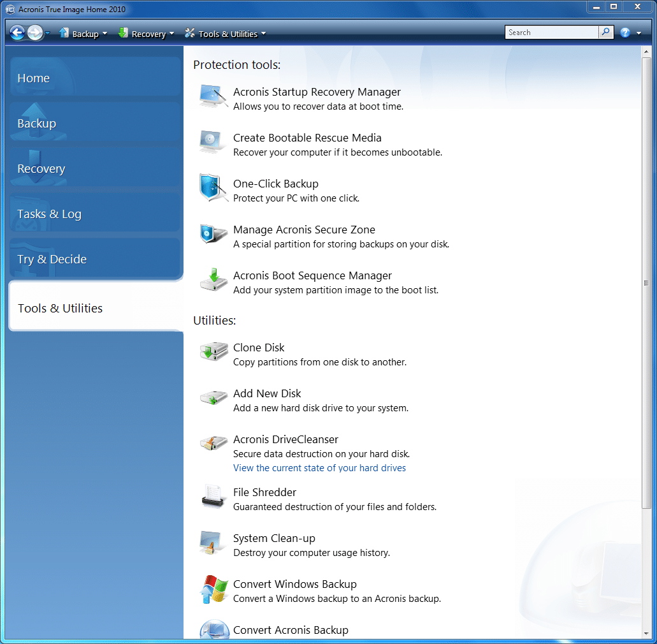The height and width of the screenshot is (644, 657).
Task: Expand the Backup toolbar dropdown arrow
Action: pos(105,34)
